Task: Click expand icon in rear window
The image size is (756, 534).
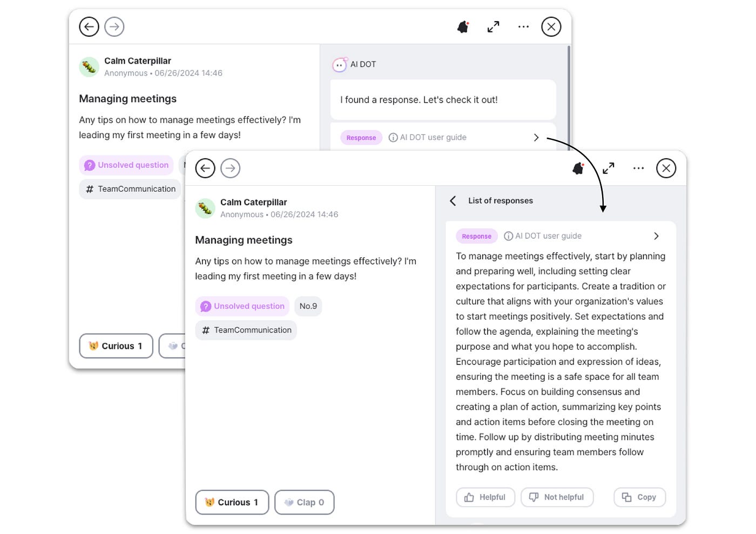Action: tap(493, 27)
